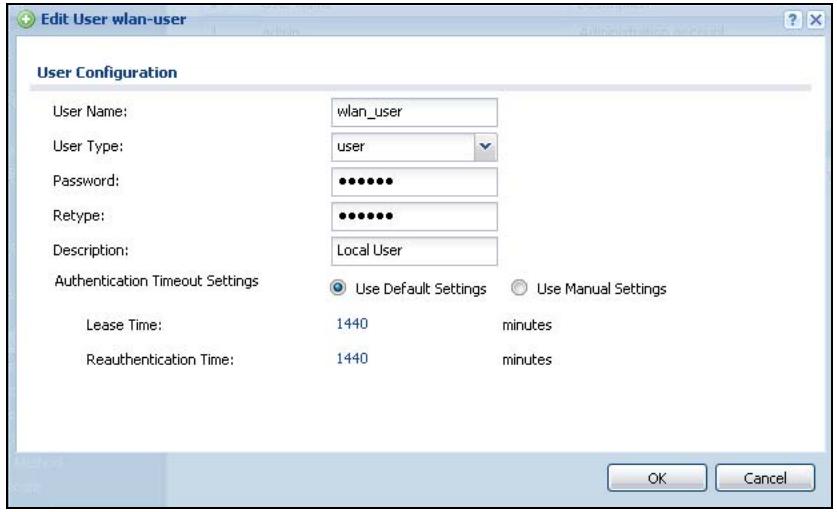Select Use Manual Settings radio button
This screenshot has width=837, height=512.
(x=519, y=288)
